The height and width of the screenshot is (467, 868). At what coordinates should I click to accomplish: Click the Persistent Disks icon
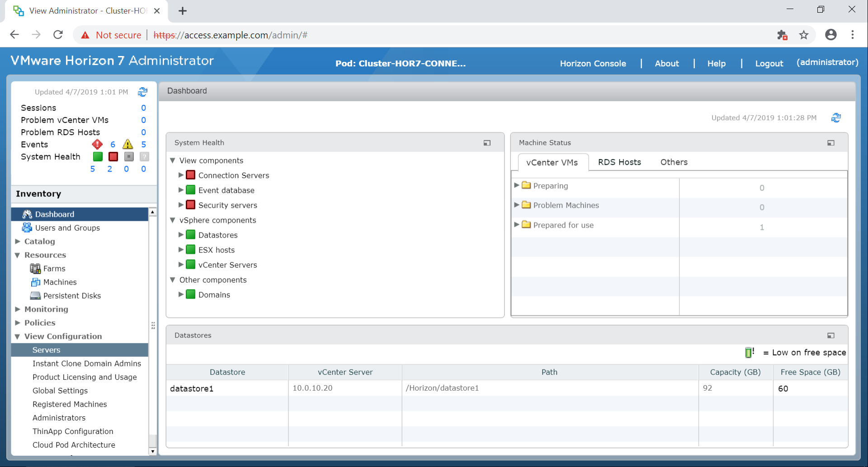[x=35, y=296]
